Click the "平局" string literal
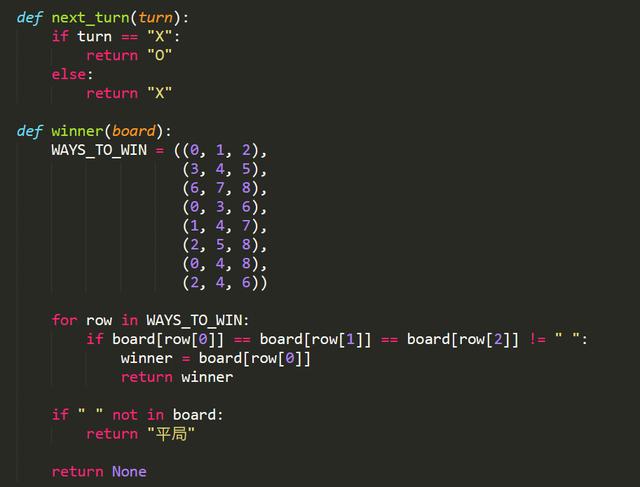This screenshot has height=487, width=640. (171, 434)
